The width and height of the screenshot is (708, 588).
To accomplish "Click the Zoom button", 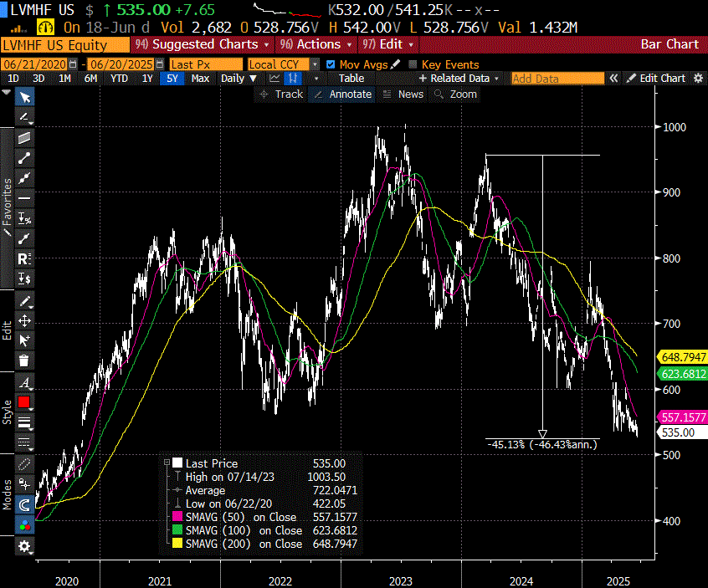I will [455, 94].
